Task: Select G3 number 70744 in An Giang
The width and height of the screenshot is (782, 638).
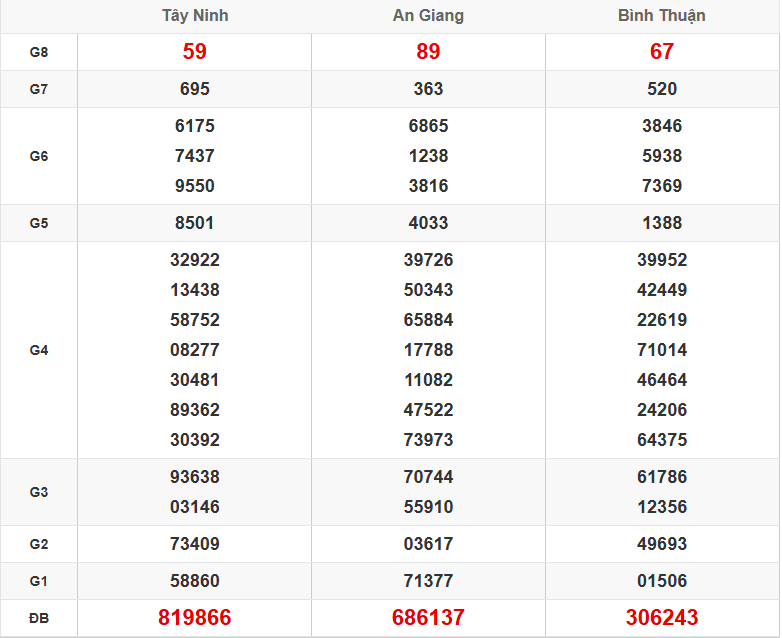Action: pos(428,477)
